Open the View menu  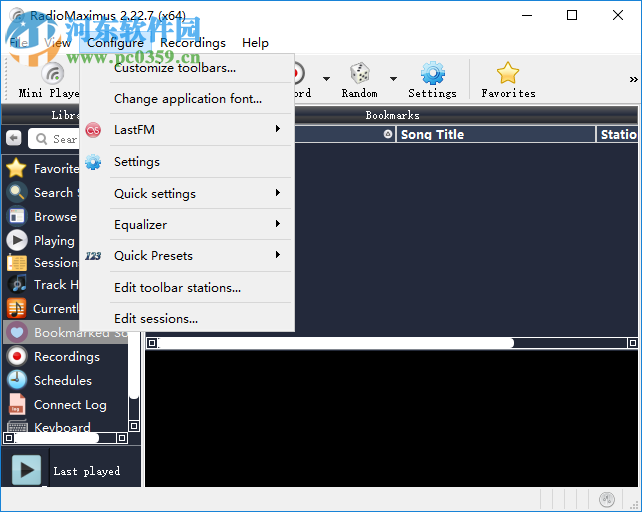58,43
